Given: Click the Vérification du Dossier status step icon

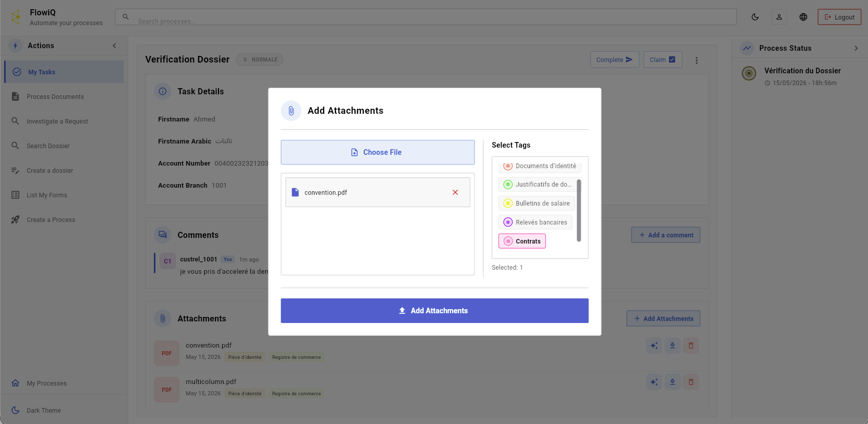Looking at the screenshot, I should click(749, 73).
